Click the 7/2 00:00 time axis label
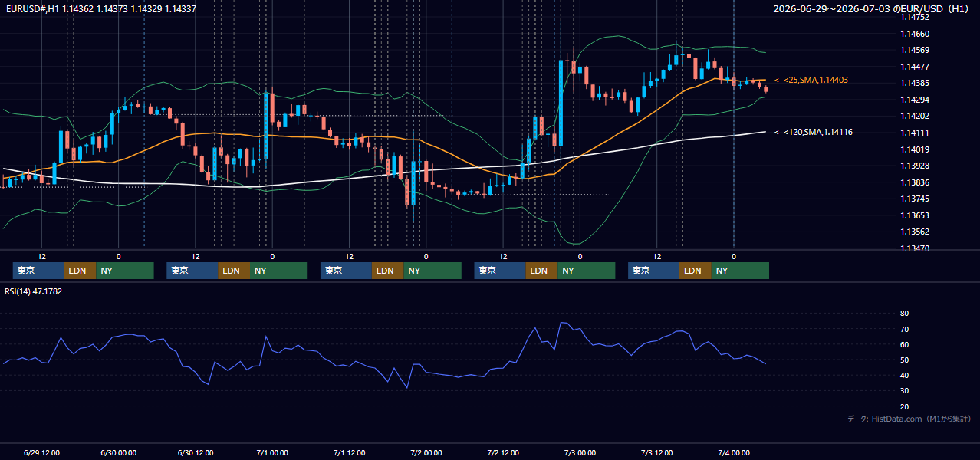Viewport: 980px width, 460px height. 426,452
